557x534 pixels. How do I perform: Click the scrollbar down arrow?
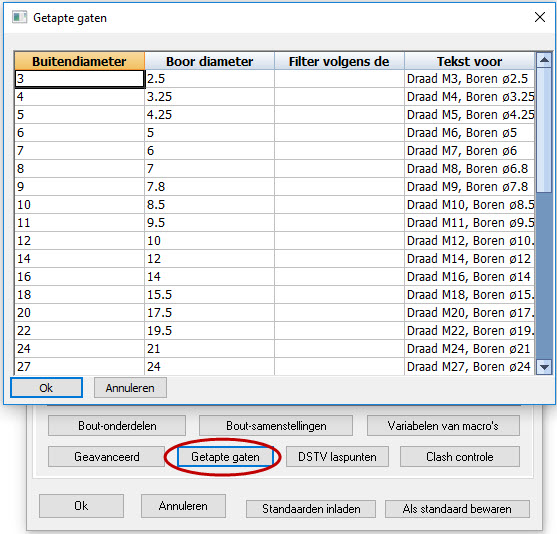pyautogui.click(x=544, y=367)
